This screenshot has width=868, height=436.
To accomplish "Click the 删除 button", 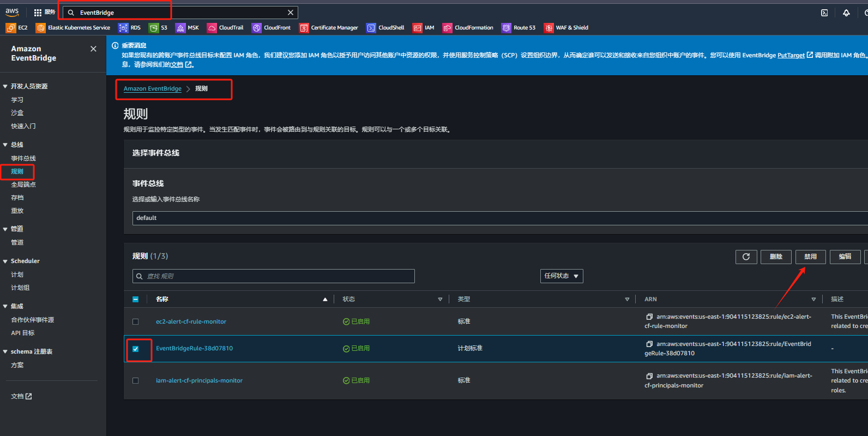I will (x=776, y=256).
